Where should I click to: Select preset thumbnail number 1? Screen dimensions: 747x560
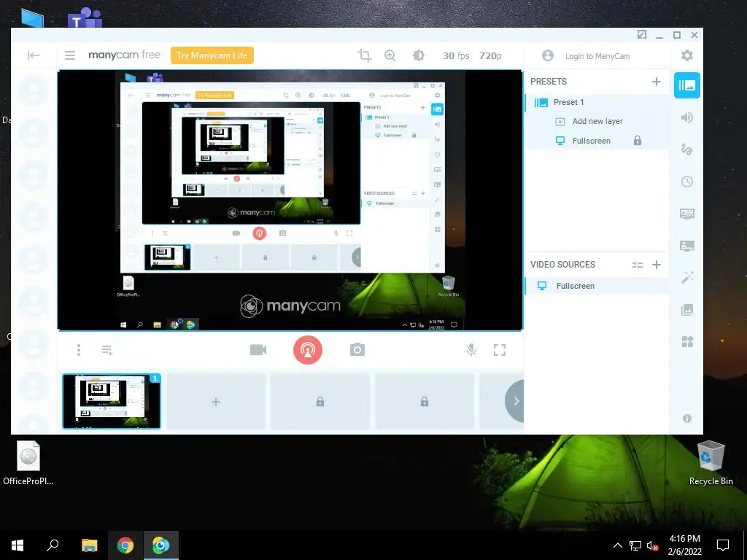(112, 402)
